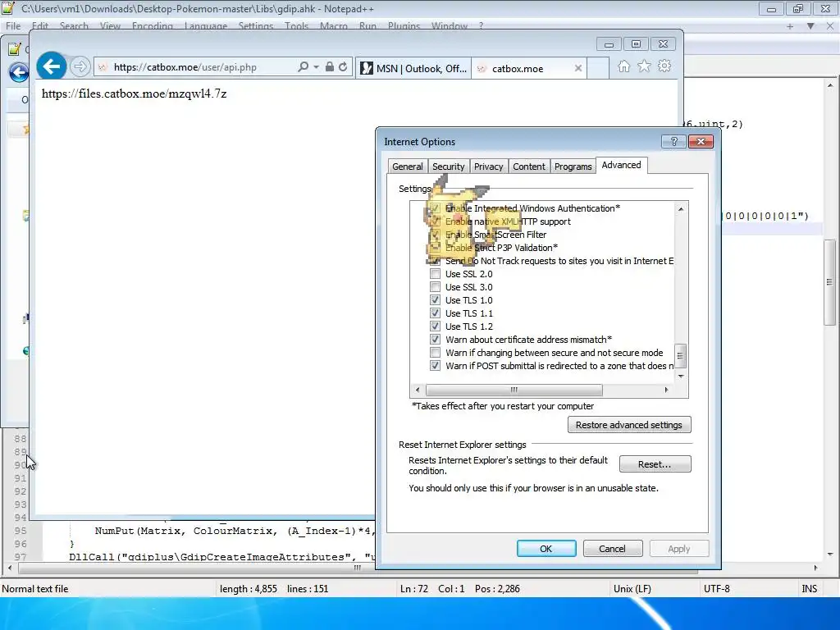The width and height of the screenshot is (840, 630).
Task: Click the IE address bar URL
Action: click(x=185, y=67)
